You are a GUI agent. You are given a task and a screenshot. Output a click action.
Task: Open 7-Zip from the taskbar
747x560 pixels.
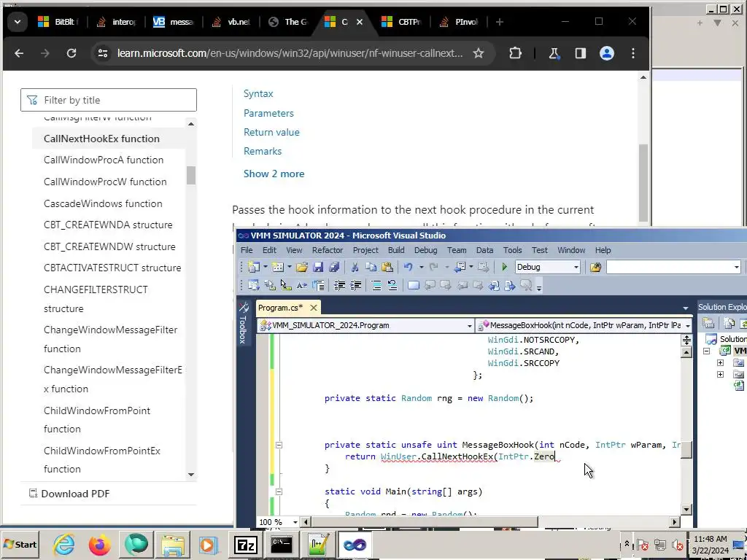(x=246, y=544)
